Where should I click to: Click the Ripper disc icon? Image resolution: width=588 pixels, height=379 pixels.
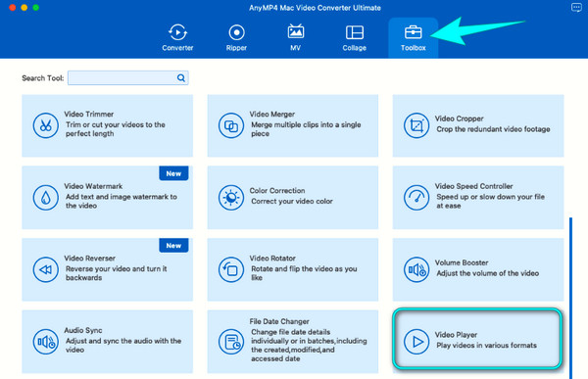coord(236,32)
